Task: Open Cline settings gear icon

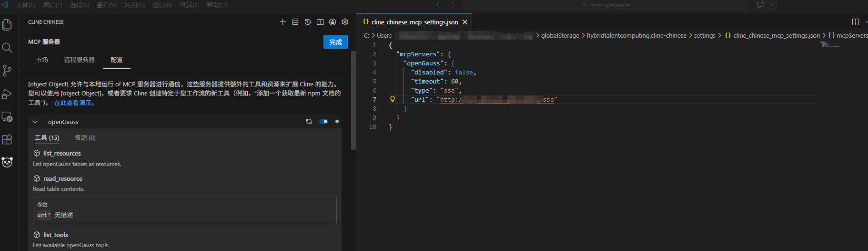Action: click(345, 22)
